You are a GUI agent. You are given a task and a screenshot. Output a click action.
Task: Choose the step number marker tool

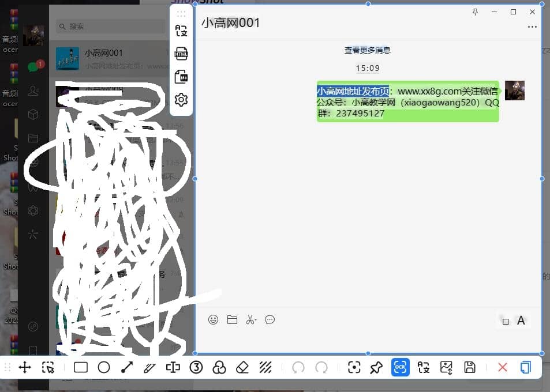[196, 367]
